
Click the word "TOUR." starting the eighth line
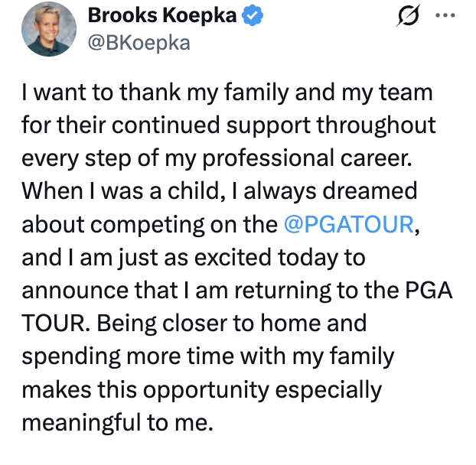click(x=54, y=324)
